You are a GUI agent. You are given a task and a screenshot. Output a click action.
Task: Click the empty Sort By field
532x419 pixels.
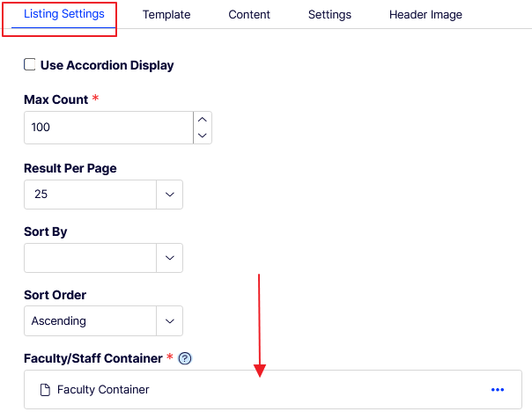(89, 258)
